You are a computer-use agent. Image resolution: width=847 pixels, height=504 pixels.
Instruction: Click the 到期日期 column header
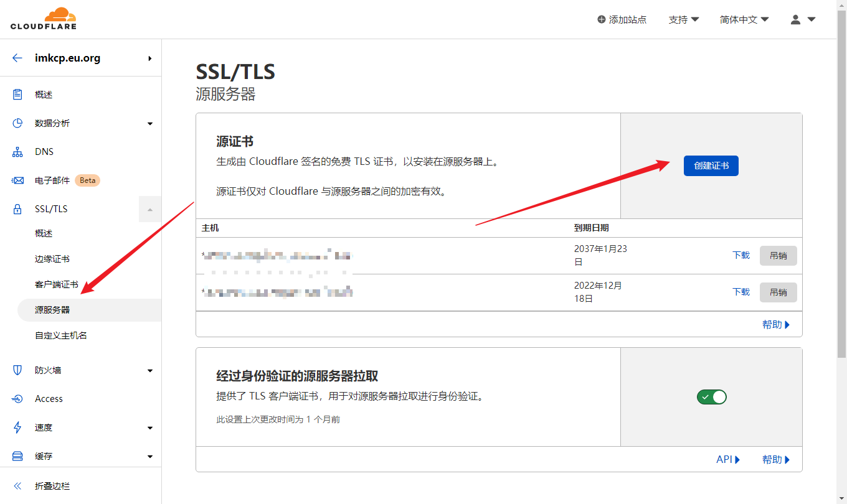click(x=591, y=228)
